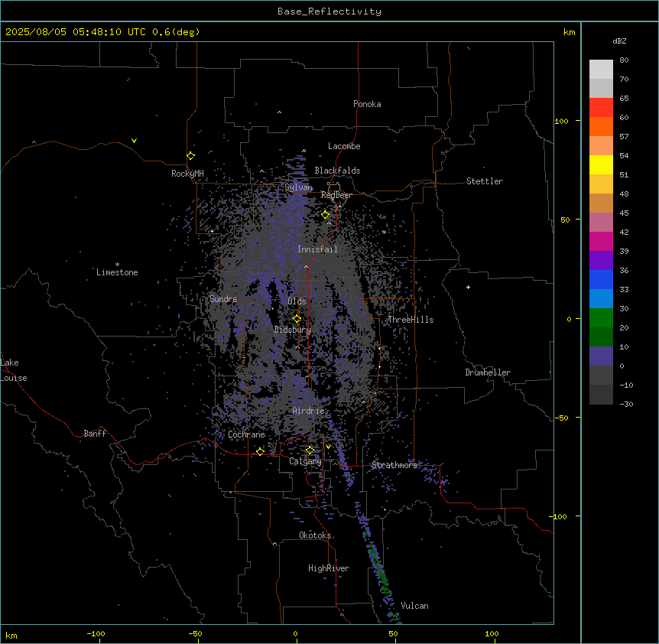Pick the magenta 39-42 dBZ legend swatch
The height and width of the screenshot is (644, 659).
[601, 241]
